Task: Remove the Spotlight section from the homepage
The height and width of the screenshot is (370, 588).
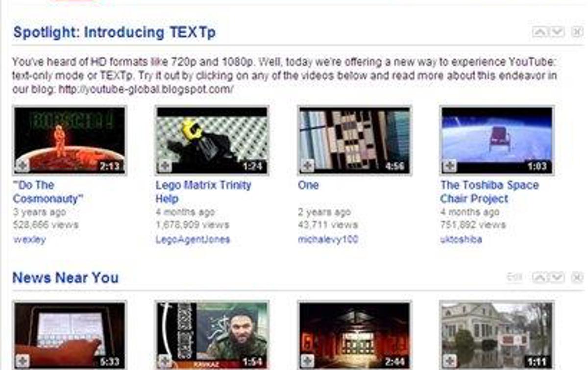Action: [577, 32]
